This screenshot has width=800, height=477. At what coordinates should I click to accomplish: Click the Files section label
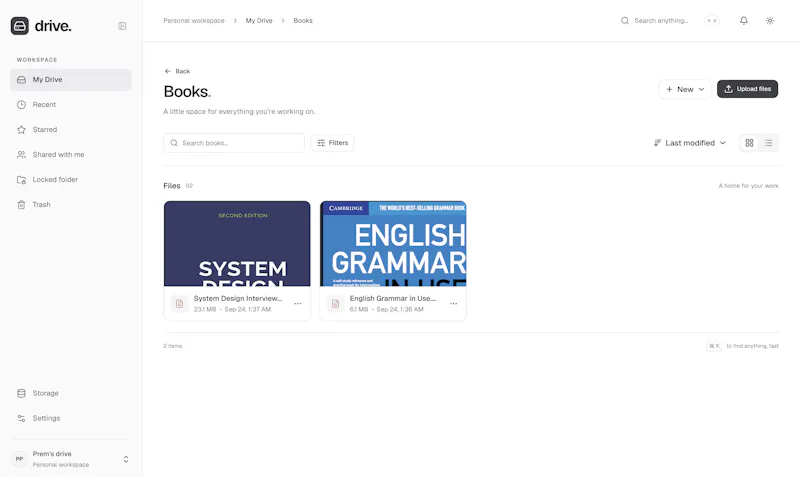coord(172,186)
